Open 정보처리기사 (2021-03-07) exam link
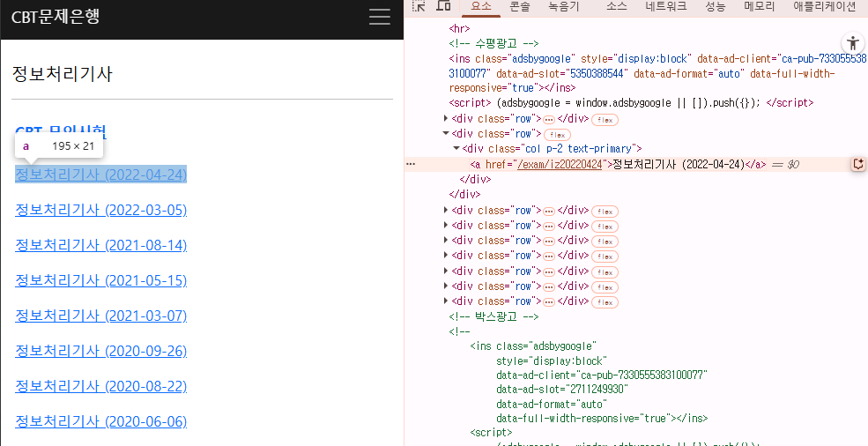 [x=100, y=316]
